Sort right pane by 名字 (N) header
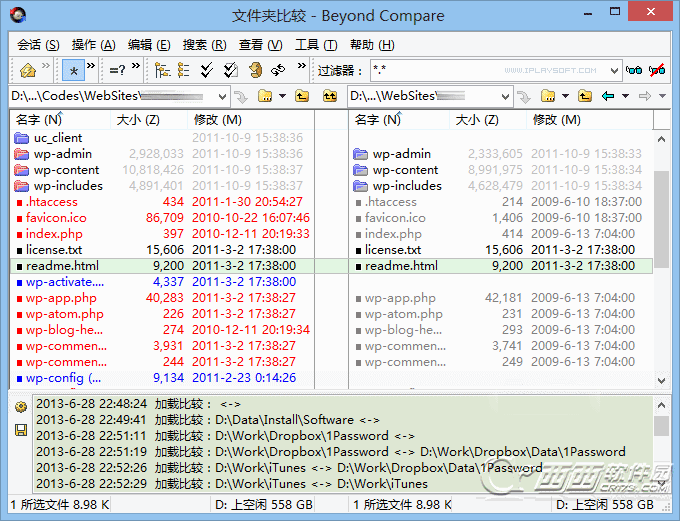 [399, 120]
